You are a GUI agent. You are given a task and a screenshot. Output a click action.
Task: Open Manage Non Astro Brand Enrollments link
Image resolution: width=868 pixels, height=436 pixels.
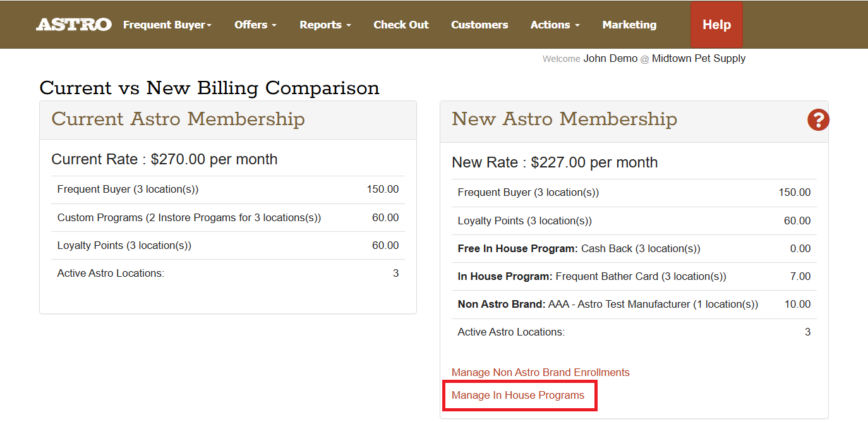coord(540,372)
